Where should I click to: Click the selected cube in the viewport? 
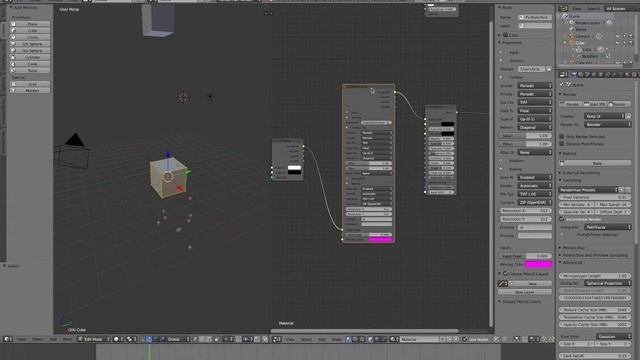[x=168, y=177]
